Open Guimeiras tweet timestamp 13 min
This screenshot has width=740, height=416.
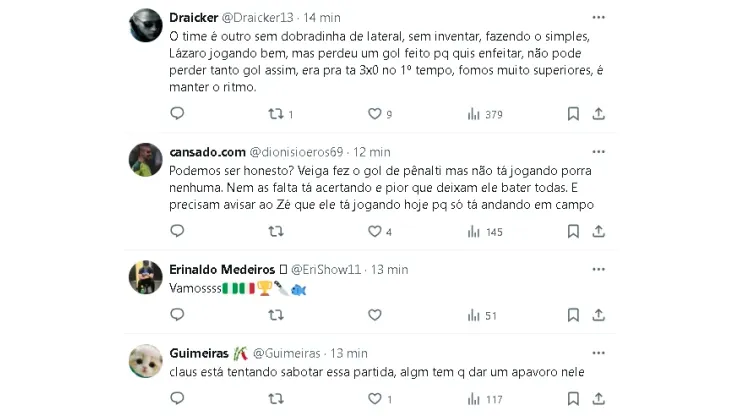coord(349,353)
